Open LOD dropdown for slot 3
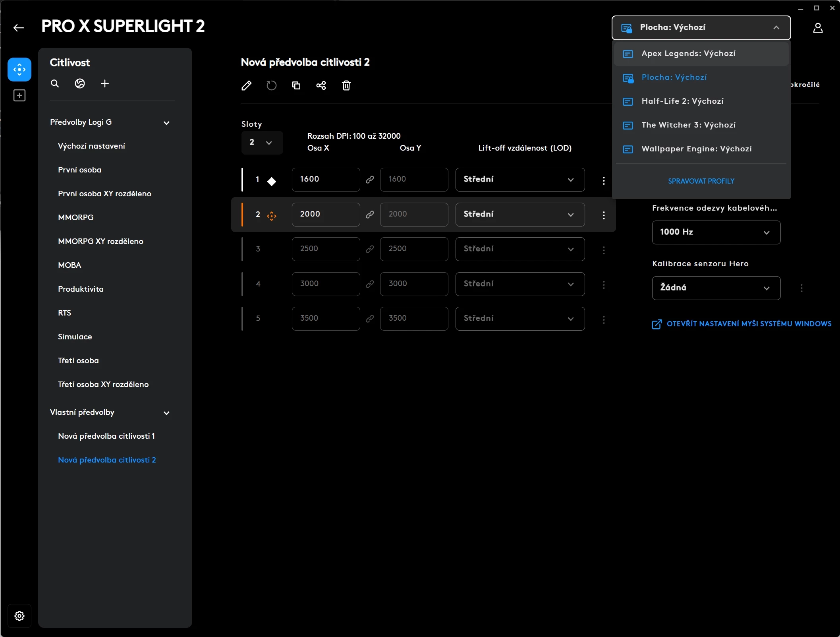Viewport: 840px width, 637px height. point(520,249)
